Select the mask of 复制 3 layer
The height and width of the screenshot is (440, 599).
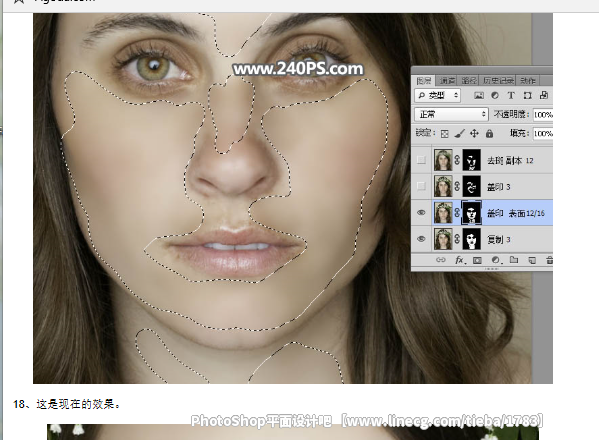(471, 239)
